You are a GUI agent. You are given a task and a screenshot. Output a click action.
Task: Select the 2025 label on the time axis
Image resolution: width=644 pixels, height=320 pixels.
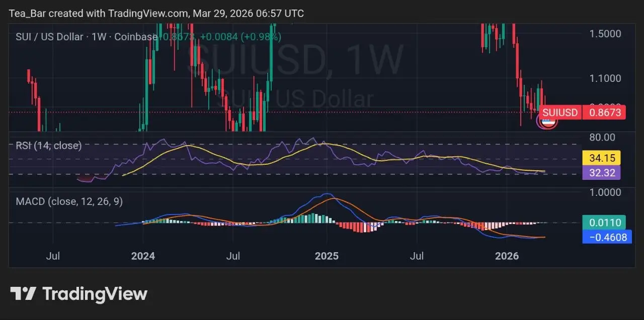pyautogui.click(x=327, y=256)
